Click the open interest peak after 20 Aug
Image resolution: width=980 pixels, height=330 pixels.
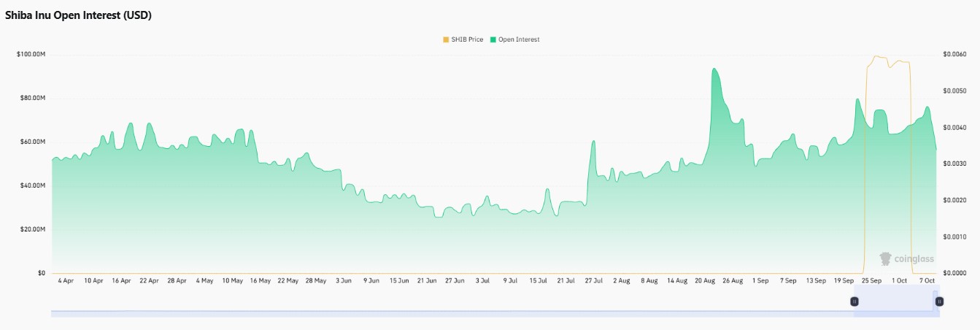[x=713, y=69]
